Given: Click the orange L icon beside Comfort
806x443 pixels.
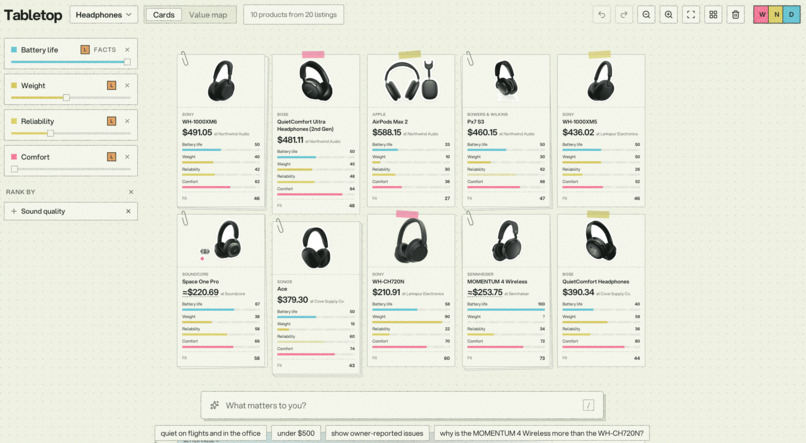Looking at the screenshot, I should click(x=111, y=157).
